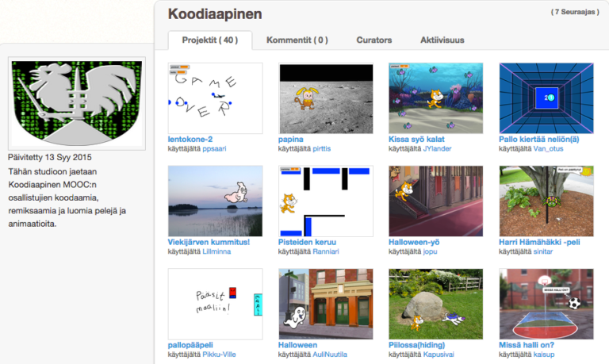The width and height of the screenshot is (609, 364).
Task: Open the Kommentit (0) tab
Action: coord(297,40)
